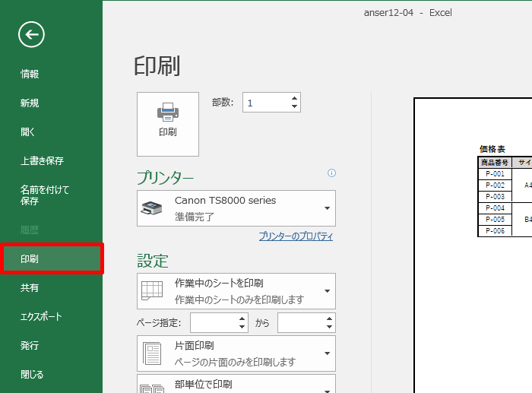
Task: Increment the ページ指定 start page spinner
Action: 242,319
